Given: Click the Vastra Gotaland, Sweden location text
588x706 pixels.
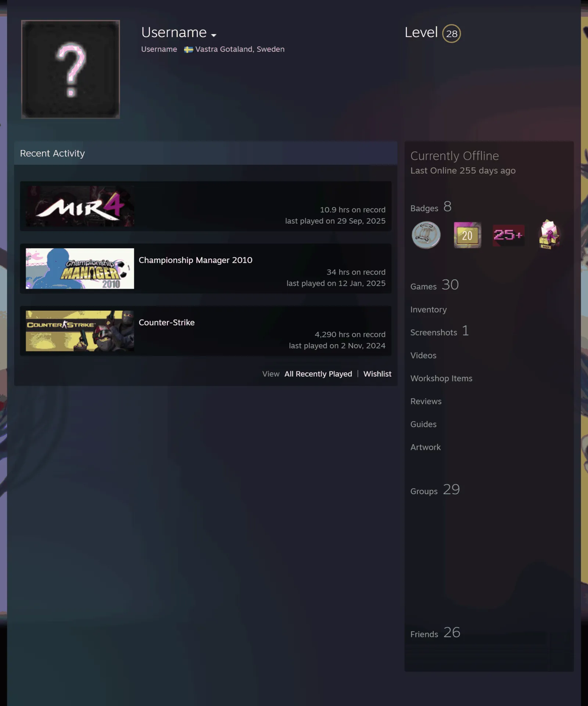Looking at the screenshot, I should [240, 49].
